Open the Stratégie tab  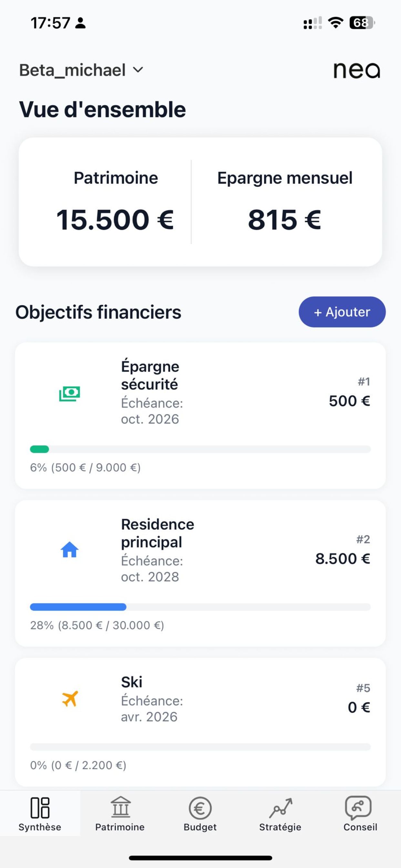(x=280, y=814)
